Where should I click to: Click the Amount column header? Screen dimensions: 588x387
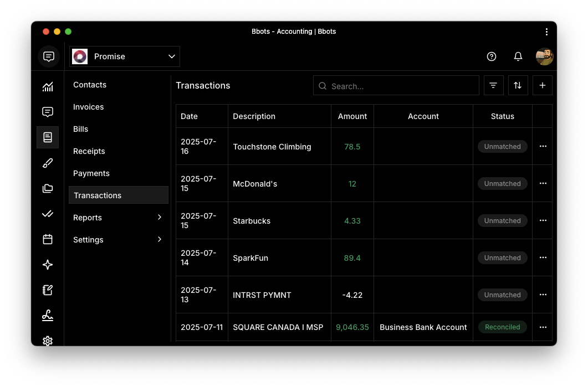[x=352, y=116]
